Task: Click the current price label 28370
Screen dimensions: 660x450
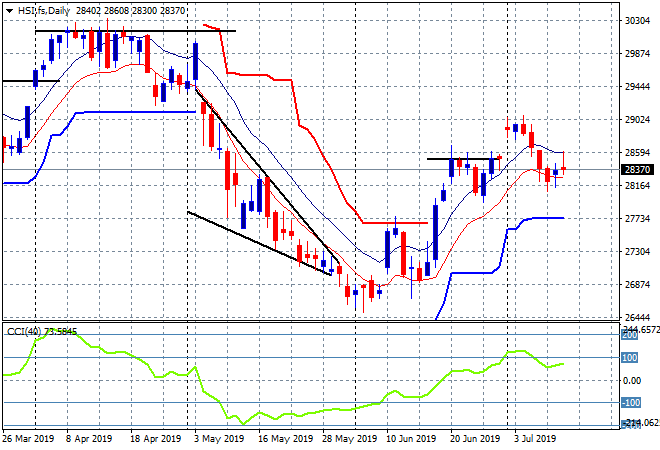Action: click(x=637, y=170)
